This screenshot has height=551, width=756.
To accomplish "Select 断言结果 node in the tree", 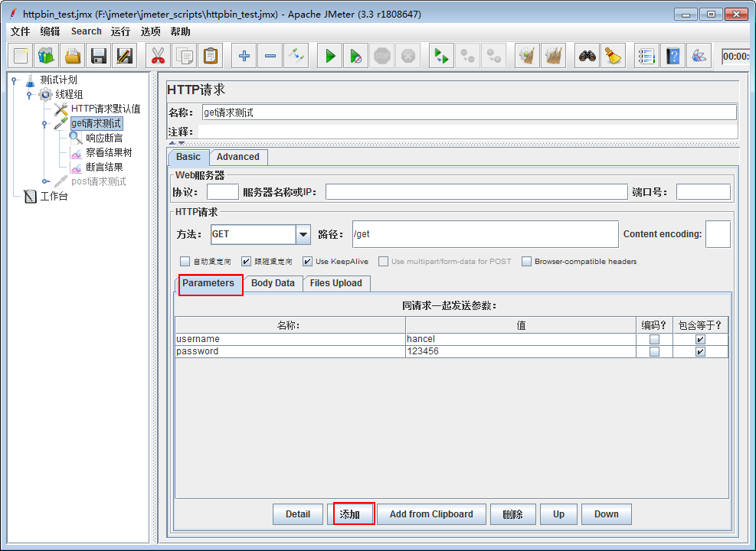I will pyautogui.click(x=104, y=167).
